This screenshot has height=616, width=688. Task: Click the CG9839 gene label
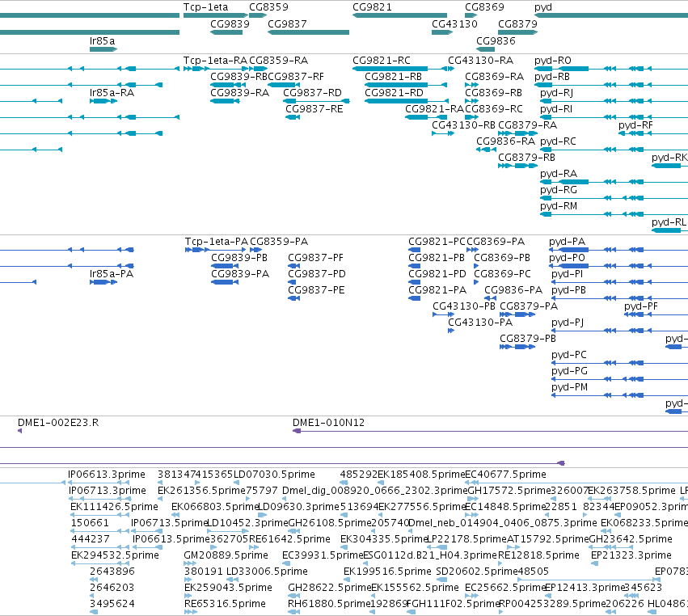tap(230, 24)
